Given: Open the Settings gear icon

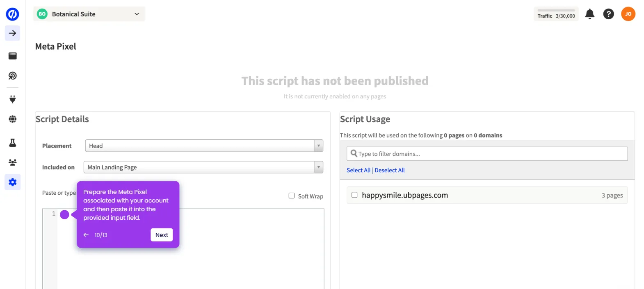Looking at the screenshot, I should tap(12, 182).
